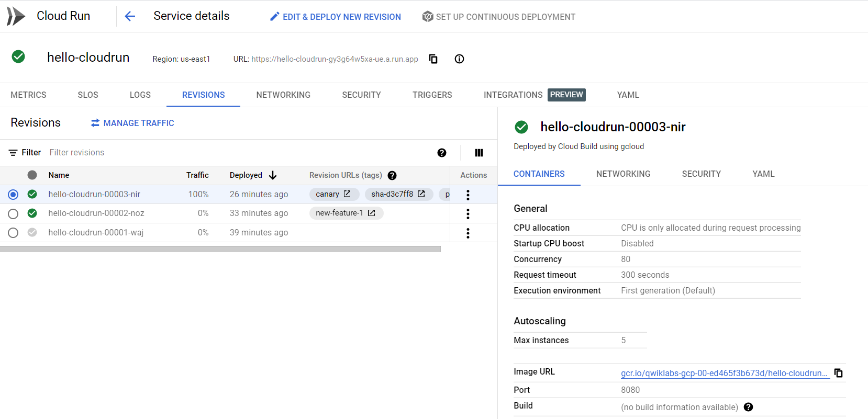Viewport: 868px width, 419px height.
Task: Click the horizontal scrollbar under revisions table
Action: click(220, 250)
